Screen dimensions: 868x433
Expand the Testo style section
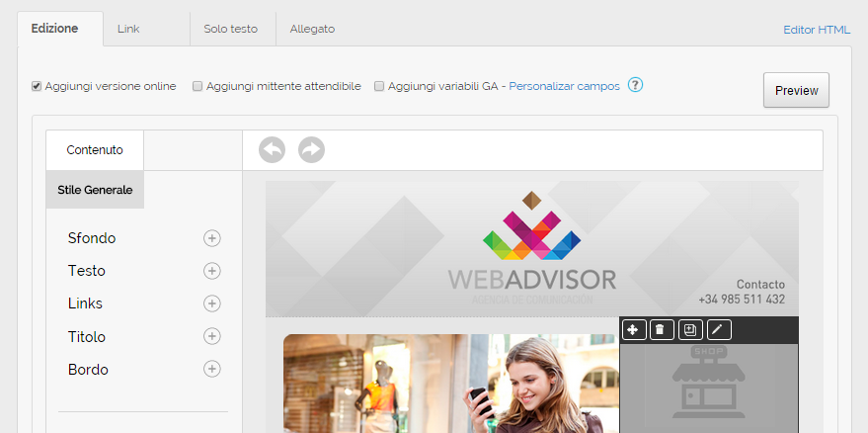point(212,271)
